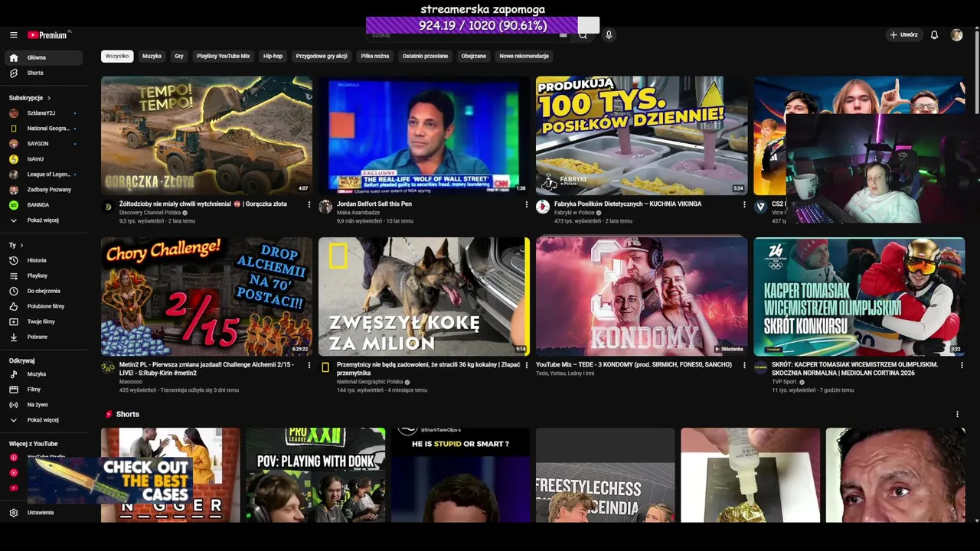The image size is (980, 551).
Task: Select the Ostatnio przesłane chip
Action: point(425,56)
